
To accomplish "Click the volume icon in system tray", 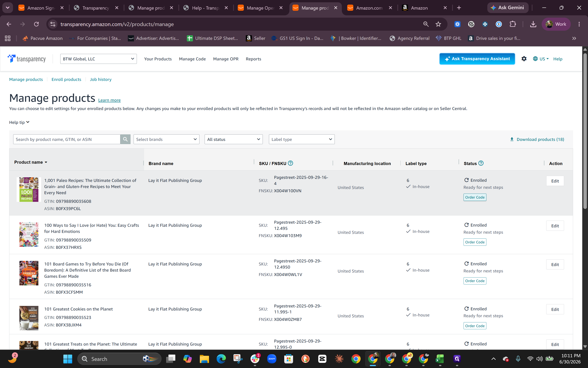I will coord(539,359).
